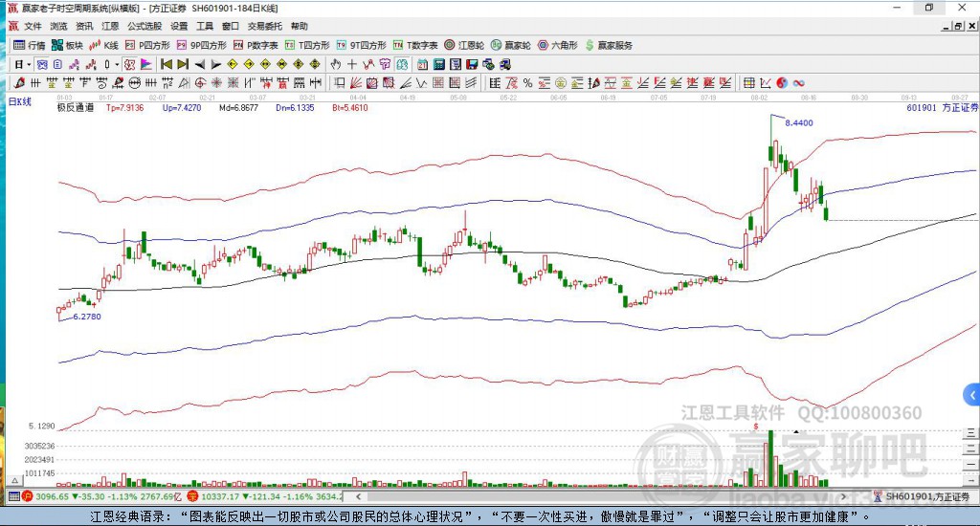Open the 工具 menu

[x=205, y=26]
